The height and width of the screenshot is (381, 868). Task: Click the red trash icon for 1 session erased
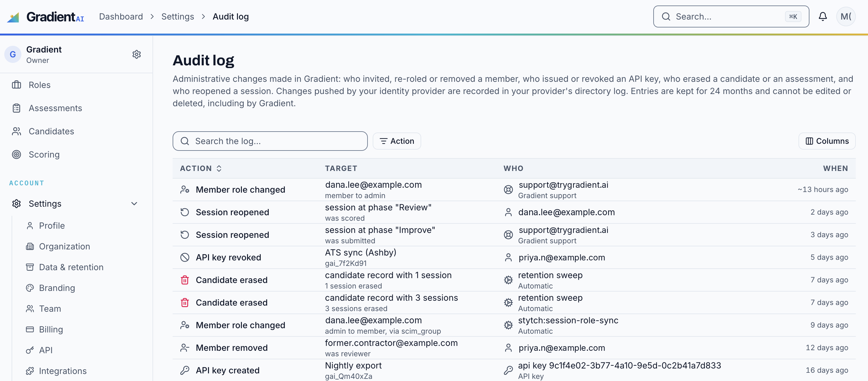(x=185, y=280)
